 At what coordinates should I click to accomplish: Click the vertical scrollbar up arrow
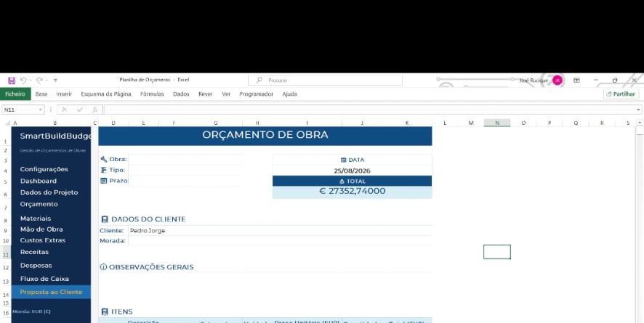639,123
